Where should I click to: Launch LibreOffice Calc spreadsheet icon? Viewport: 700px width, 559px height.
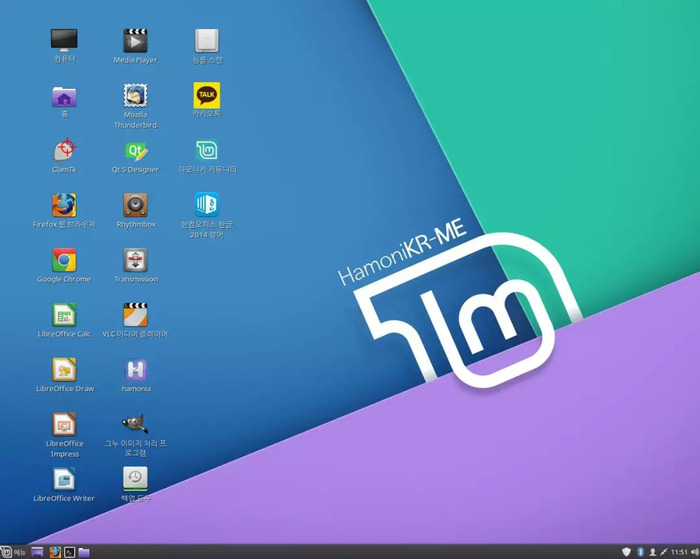[64, 315]
